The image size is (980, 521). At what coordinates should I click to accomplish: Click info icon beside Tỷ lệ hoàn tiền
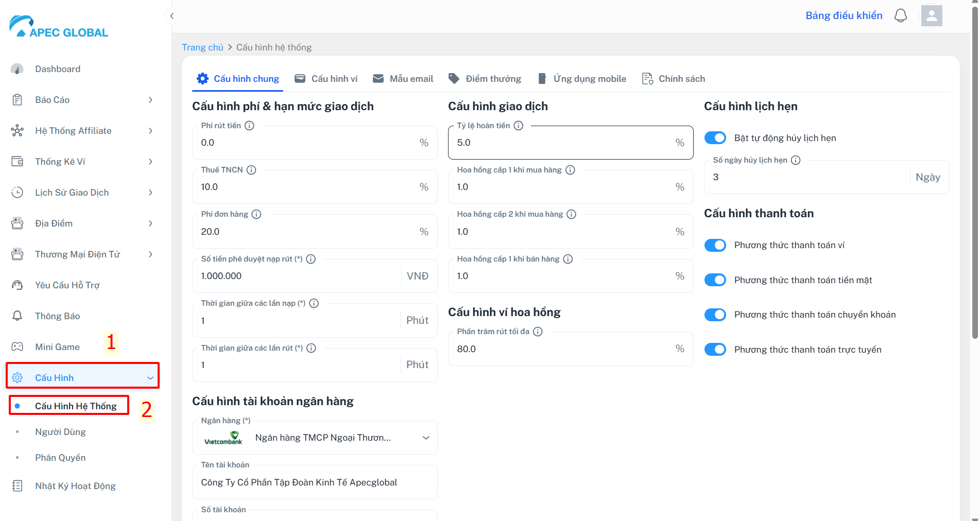point(519,126)
